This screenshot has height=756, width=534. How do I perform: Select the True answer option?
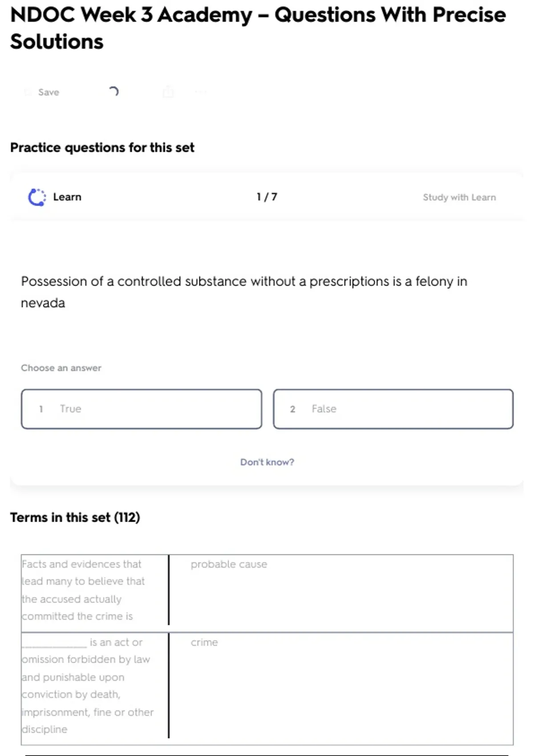pos(142,409)
